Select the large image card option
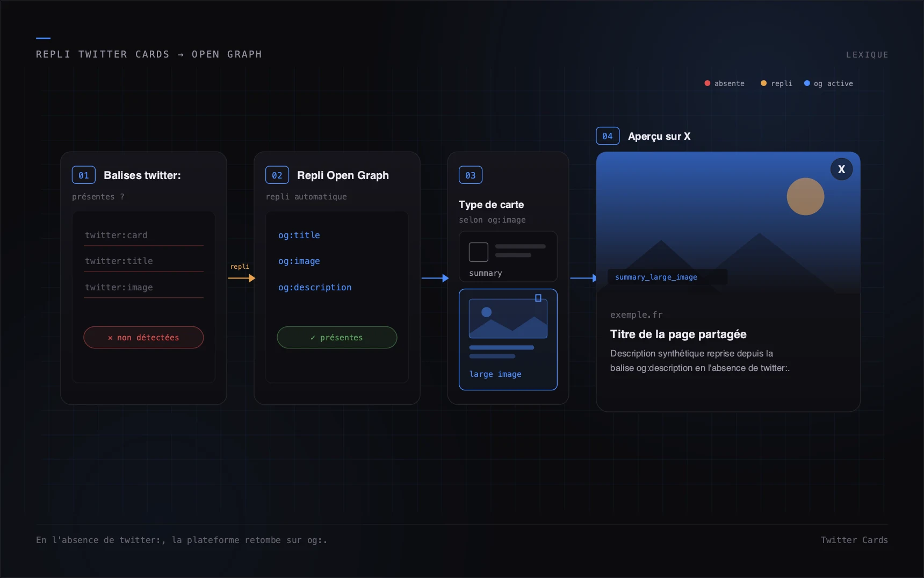The width and height of the screenshot is (924, 578). (508, 339)
